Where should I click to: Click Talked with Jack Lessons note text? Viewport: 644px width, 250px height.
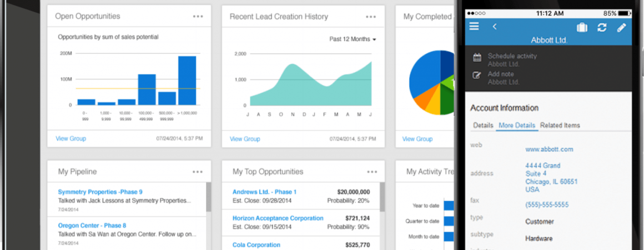[x=124, y=201]
